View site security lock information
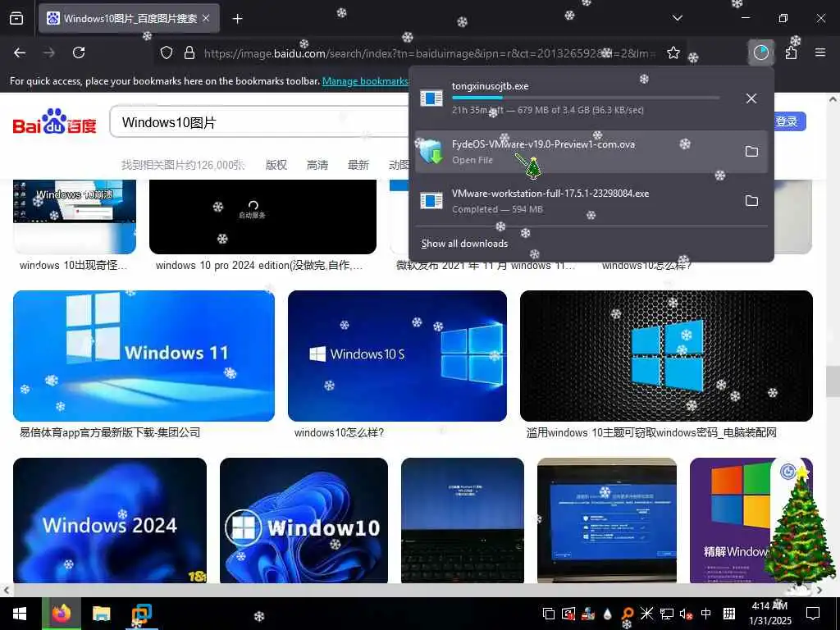The image size is (840, 630). 189,52
